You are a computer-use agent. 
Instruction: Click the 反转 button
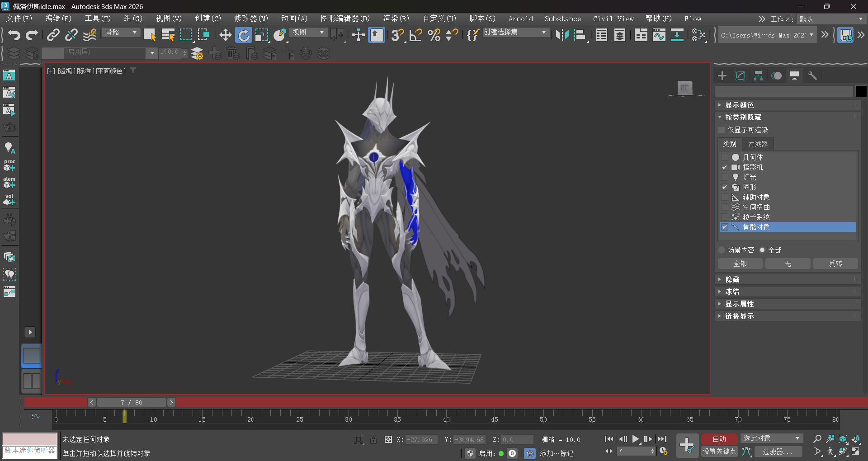[x=835, y=263]
